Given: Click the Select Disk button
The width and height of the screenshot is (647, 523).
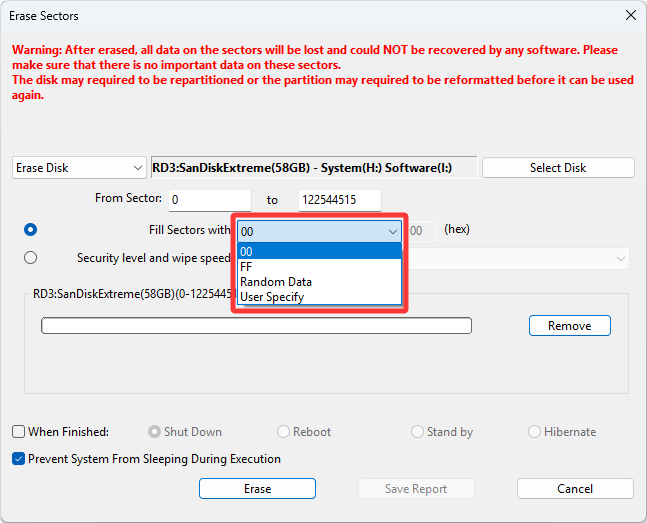Looking at the screenshot, I should (x=558, y=168).
